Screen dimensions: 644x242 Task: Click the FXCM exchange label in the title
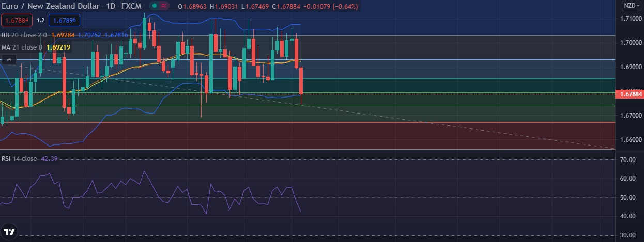pyautogui.click(x=131, y=6)
